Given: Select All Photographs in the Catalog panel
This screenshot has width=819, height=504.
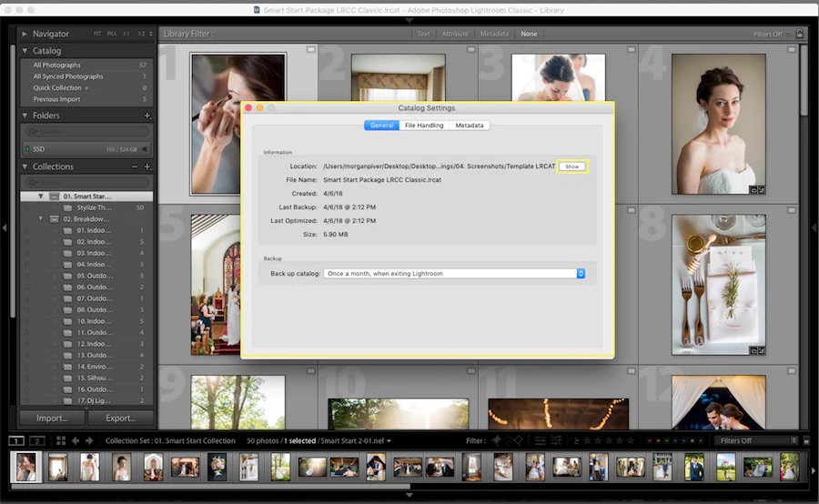Looking at the screenshot, I should 57,66.
